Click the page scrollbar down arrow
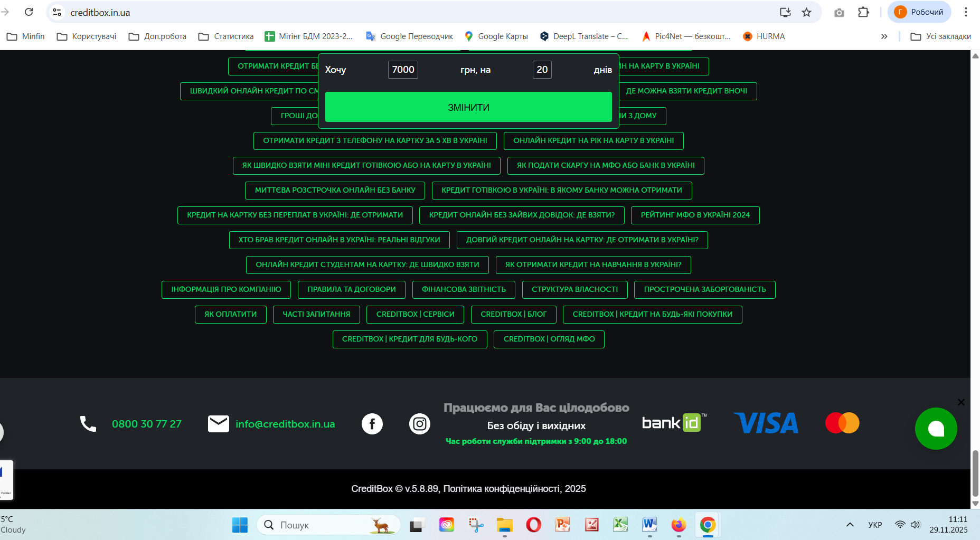This screenshot has height=540, width=980. pyautogui.click(x=975, y=504)
